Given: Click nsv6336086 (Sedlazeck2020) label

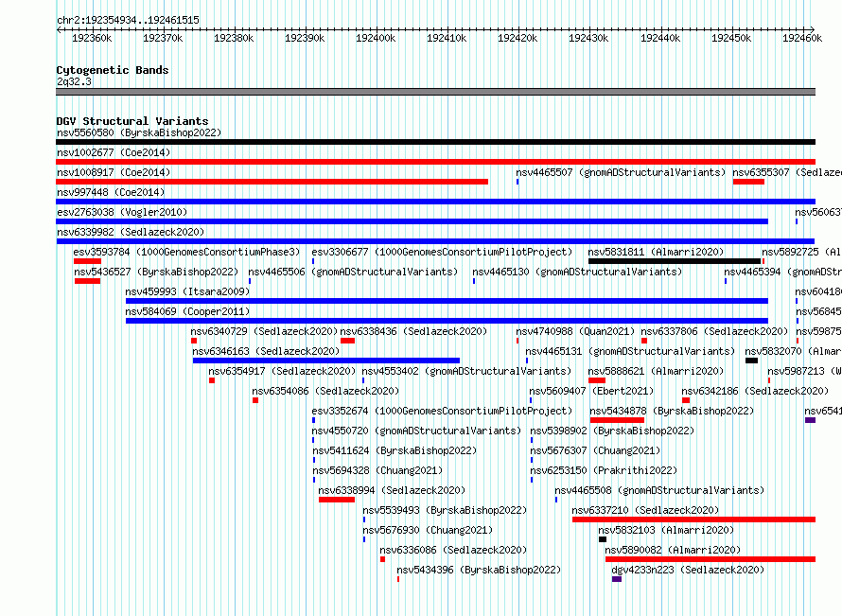Looking at the screenshot, I should coord(453,550).
